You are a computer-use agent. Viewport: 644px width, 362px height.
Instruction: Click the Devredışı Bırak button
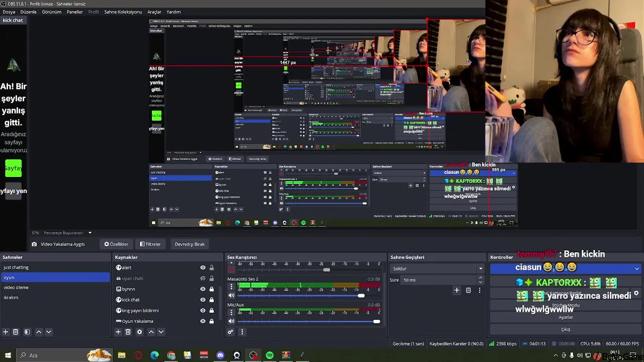tap(190, 244)
